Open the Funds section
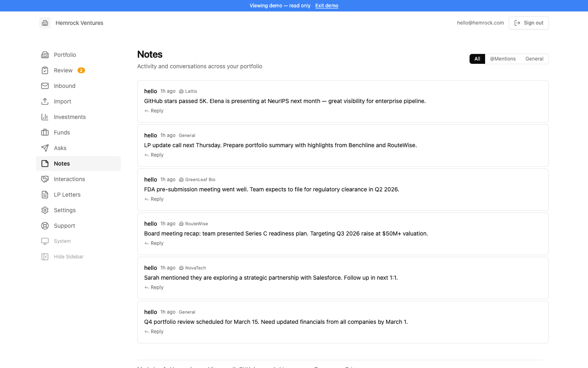 (x=78, y=132)
